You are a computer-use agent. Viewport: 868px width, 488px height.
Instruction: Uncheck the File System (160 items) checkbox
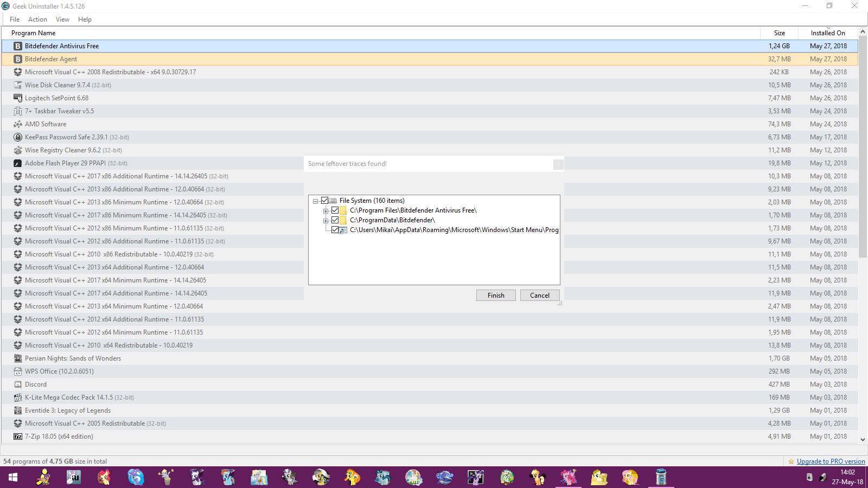(324, 201)
